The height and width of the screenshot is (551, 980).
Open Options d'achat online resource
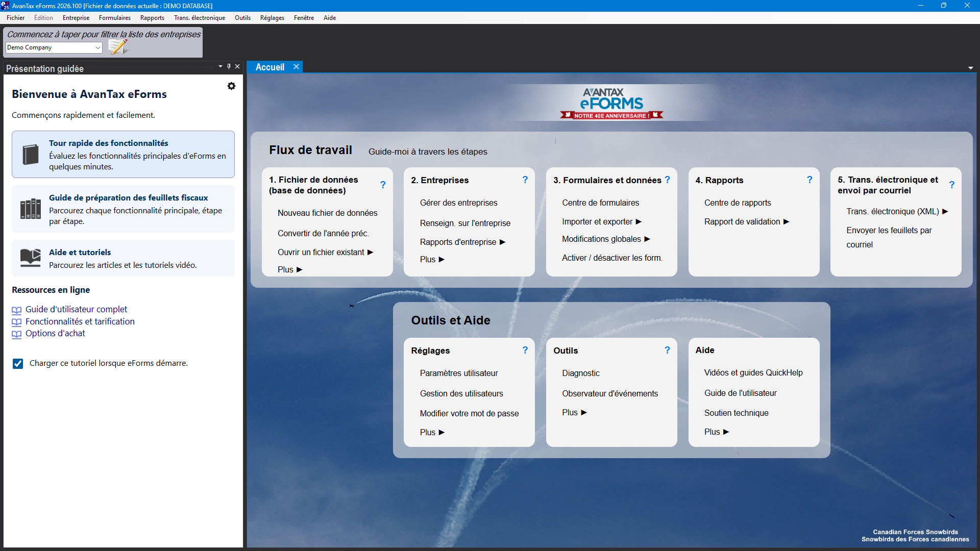point(55,333)
